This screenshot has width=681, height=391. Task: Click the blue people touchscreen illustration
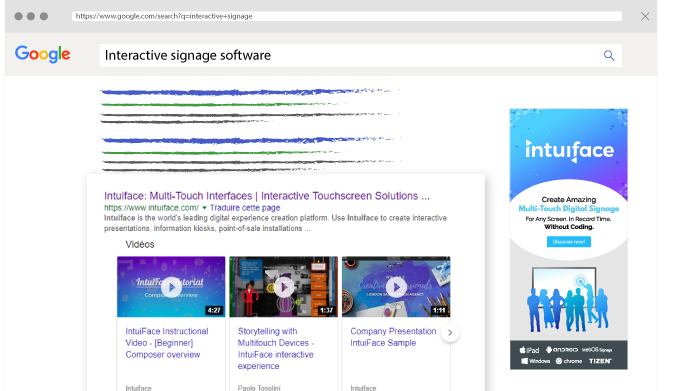point(567,300)
